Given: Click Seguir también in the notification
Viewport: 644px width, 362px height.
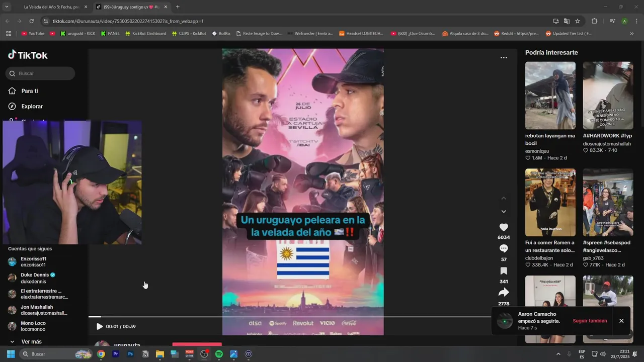Looking at the screenshot, I should click(590, 321).
